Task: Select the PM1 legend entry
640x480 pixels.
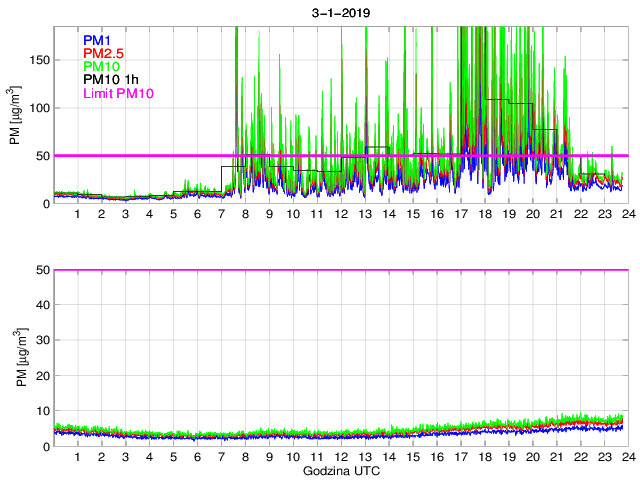Action: point(97,40)
